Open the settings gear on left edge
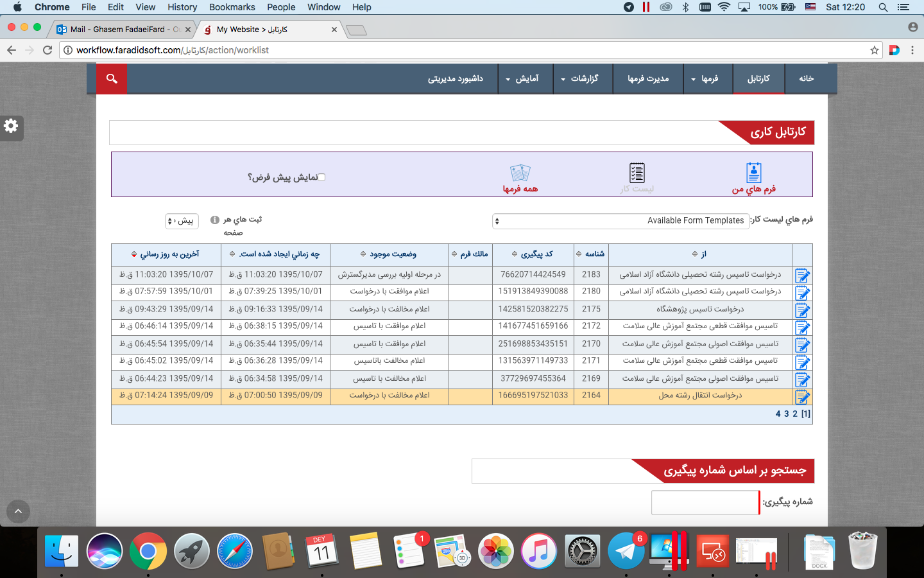Viewport: 924px width, 578px height. [x=11, y=127]
